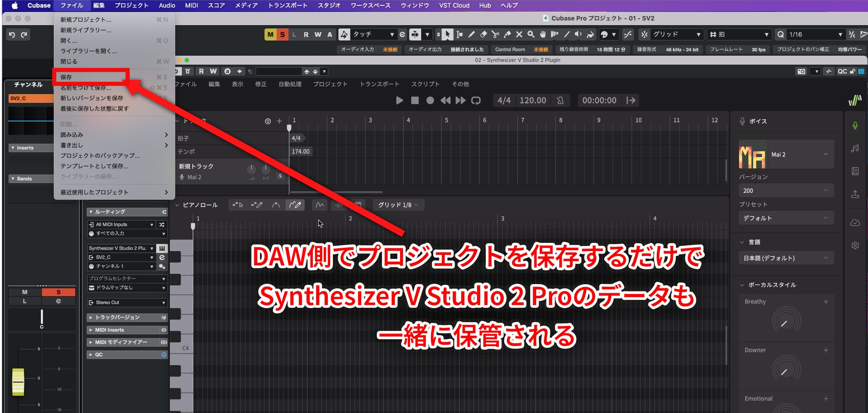Solo the 新規トラック with S button
868x413 pixels.
point(280,176)
